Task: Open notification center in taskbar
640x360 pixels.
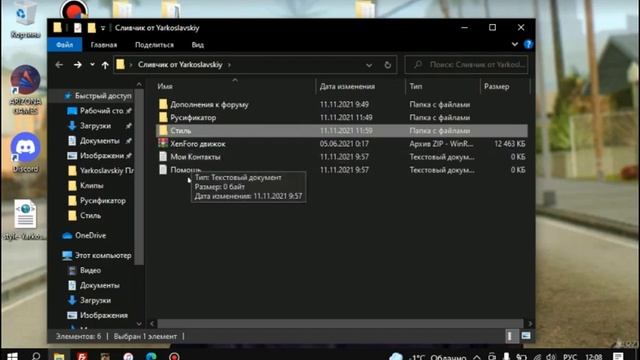Action: click(x=618, y=356)
